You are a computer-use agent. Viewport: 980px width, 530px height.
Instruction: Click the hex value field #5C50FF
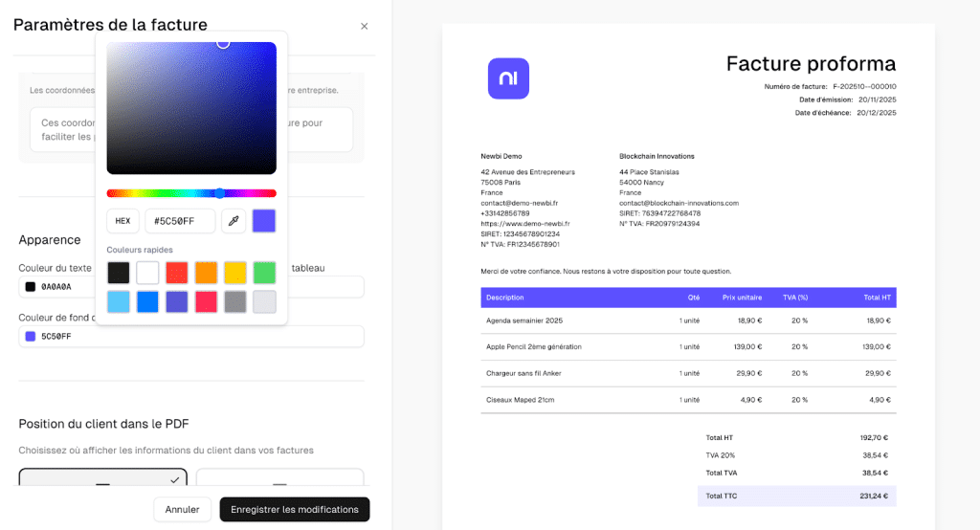click(x=180, y=221)
